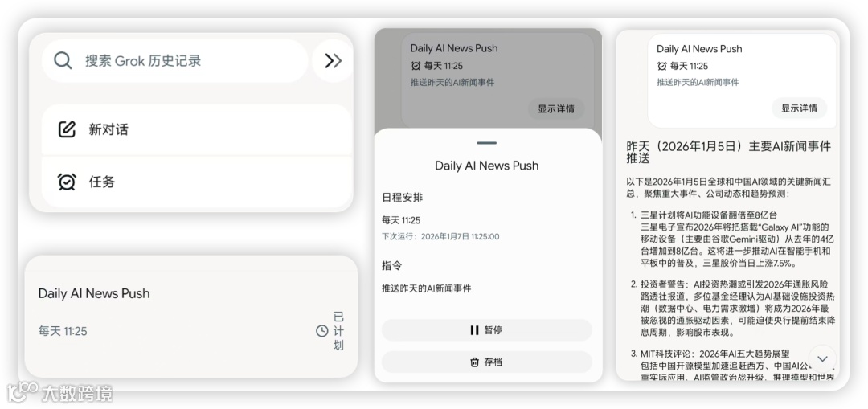Open Daily AI News Push task card
Screen dimensions: 868x409
coord(191,317)
